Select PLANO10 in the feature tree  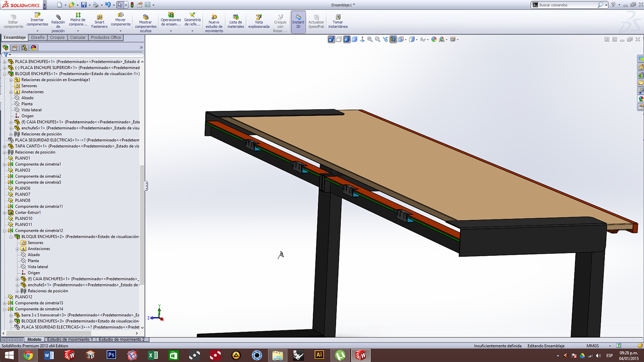[x=23, y=219]
